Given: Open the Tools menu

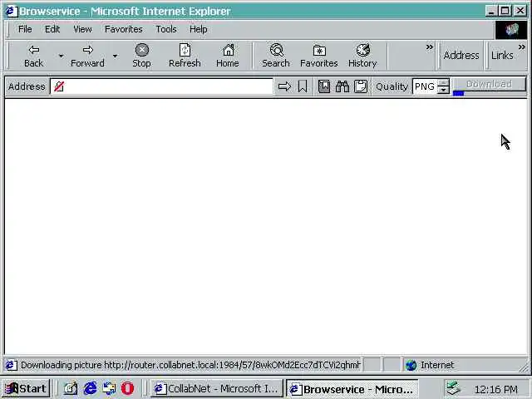Looking at the screenshot, I should 166,30.
